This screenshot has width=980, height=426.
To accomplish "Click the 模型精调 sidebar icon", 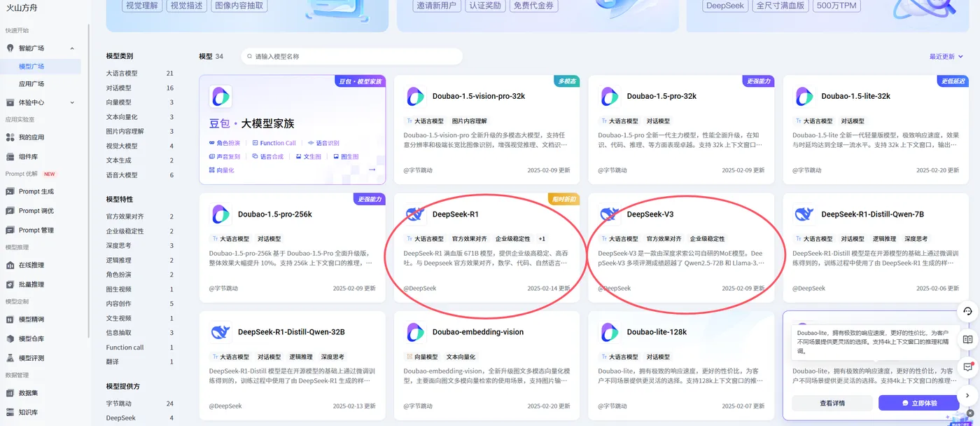I will tap(10, 319).
